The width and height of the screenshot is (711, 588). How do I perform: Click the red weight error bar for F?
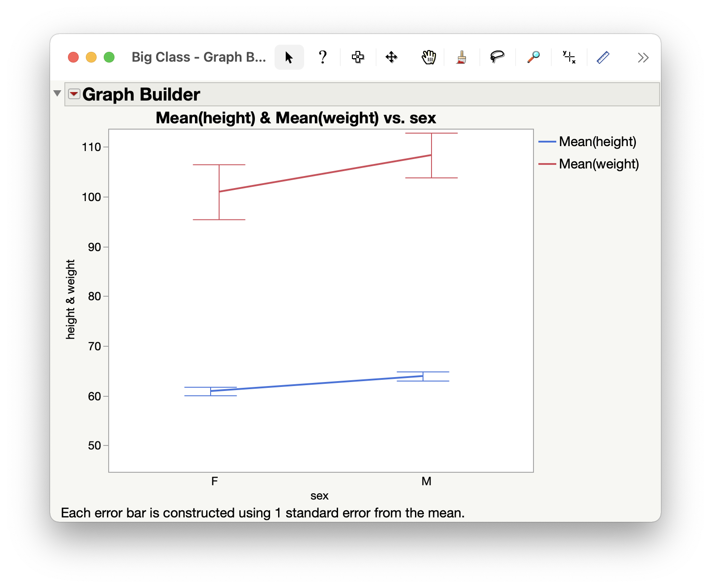[x=219, y=192]
